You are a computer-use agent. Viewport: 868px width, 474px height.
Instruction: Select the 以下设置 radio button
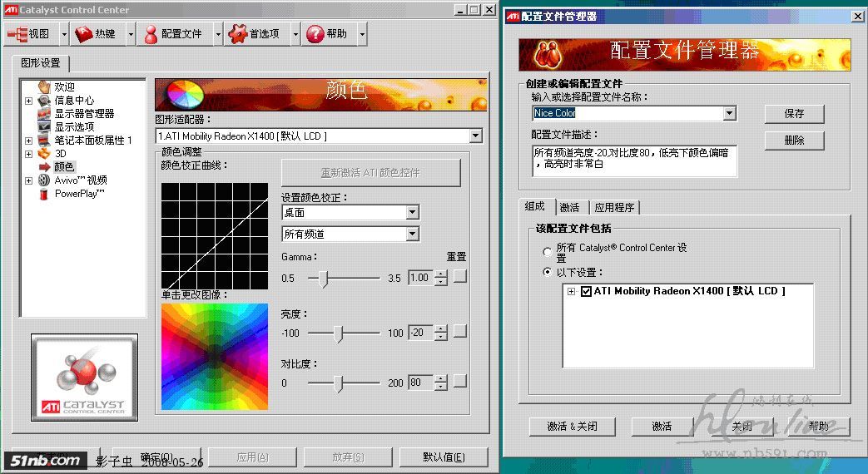pyautogui.click(x=547, y=272)
